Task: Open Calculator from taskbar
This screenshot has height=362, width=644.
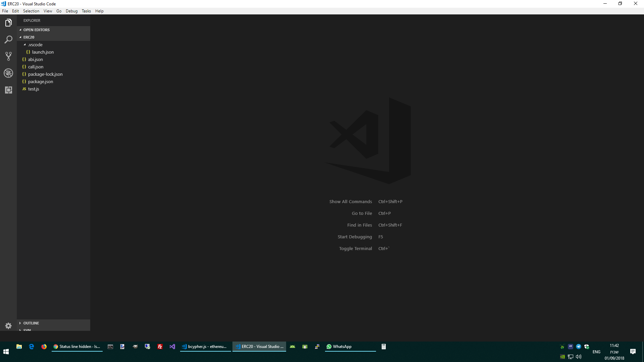Action: [384, 347]
